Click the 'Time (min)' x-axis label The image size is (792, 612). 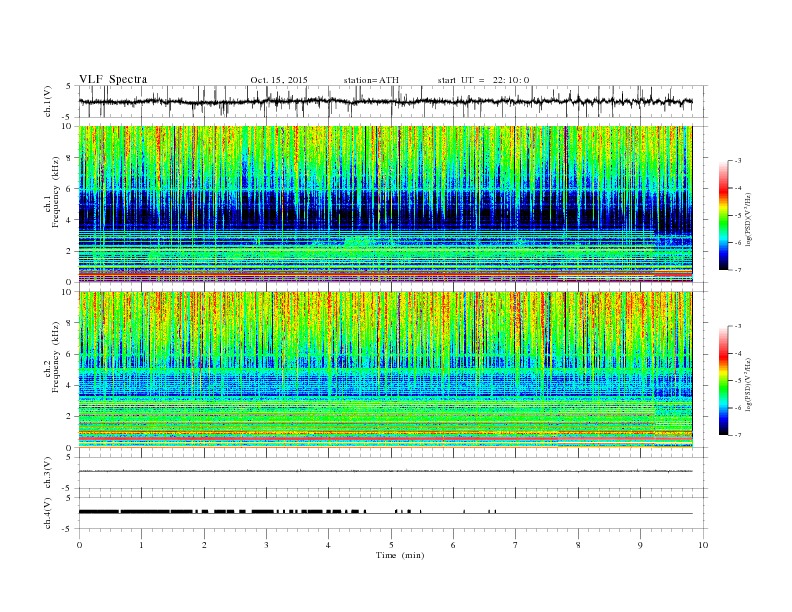400,555
